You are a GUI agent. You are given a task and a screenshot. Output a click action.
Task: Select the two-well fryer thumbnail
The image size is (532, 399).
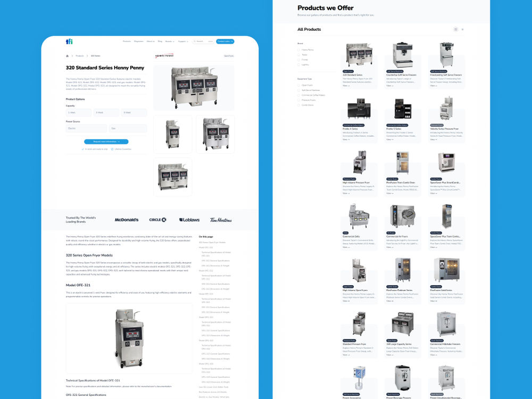point(215,135)
